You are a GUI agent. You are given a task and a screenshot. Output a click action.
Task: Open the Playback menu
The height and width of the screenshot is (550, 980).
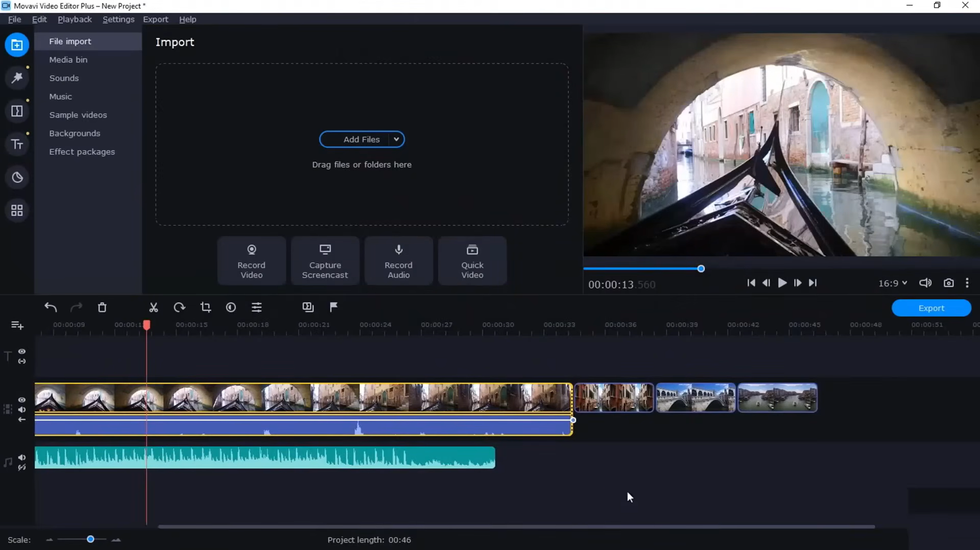pyautogui.click(x=75, y=19)
